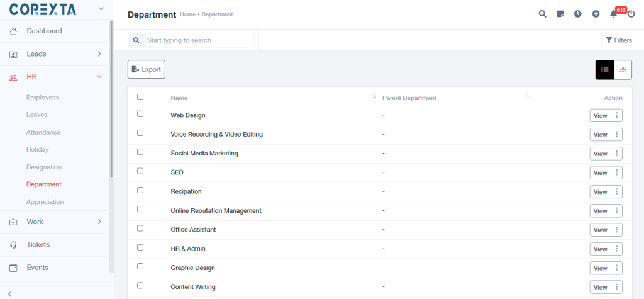Switch to hierarchy tree view
Screen dimensions: 644x299
point(623,70)
